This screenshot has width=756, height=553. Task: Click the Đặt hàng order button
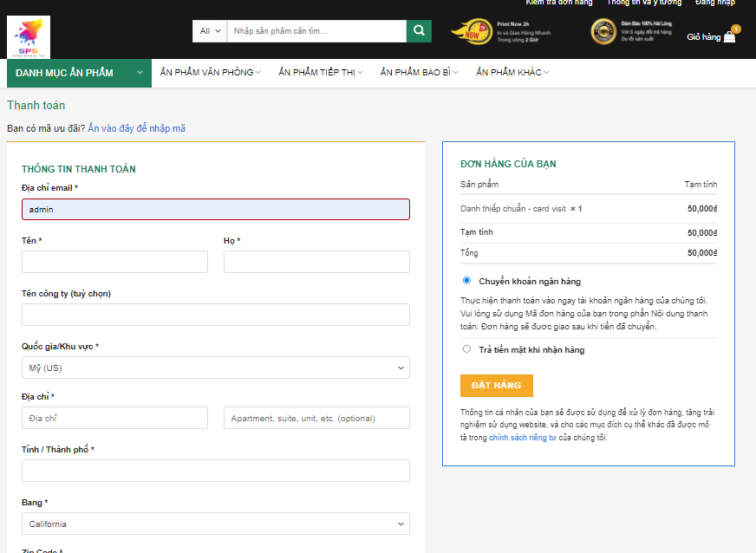pos(496,385)
